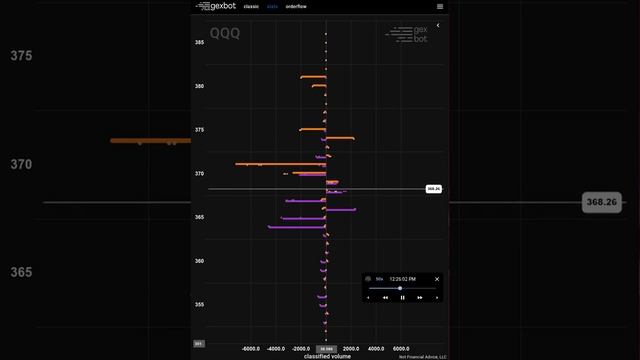
Task: Click the Not Financial Advice, LLC footer text
Action: point(422,357)
